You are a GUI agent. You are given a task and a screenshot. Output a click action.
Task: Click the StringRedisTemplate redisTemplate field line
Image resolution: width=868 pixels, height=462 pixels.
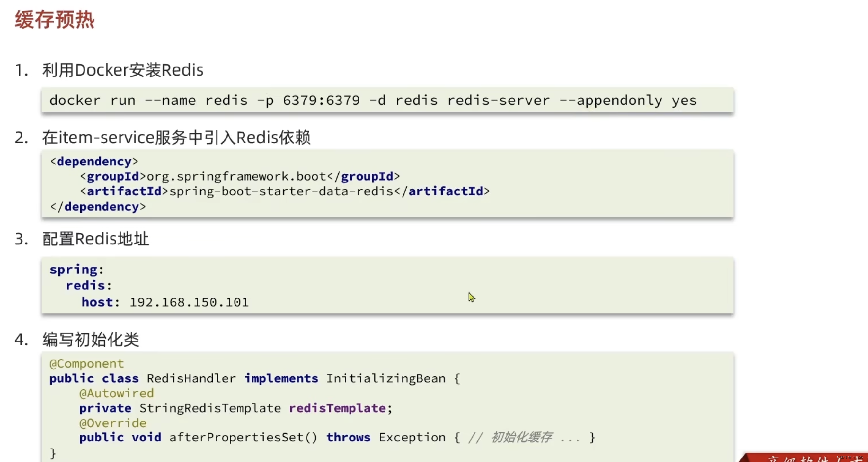point(236,408)
